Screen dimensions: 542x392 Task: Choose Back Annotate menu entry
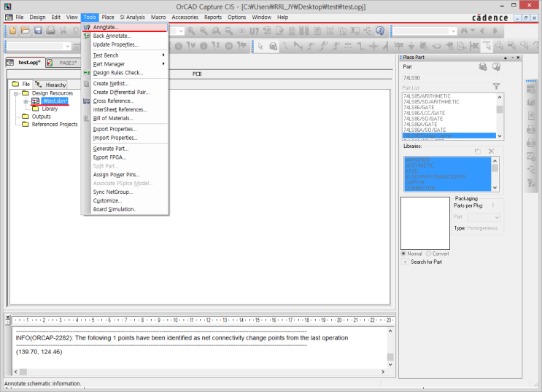125,36
